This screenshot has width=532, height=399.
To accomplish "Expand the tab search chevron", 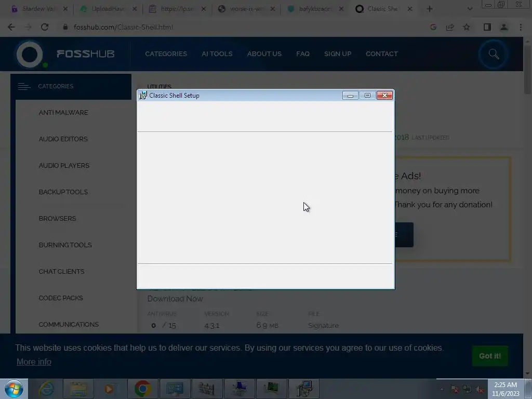I will click(470, 9).
